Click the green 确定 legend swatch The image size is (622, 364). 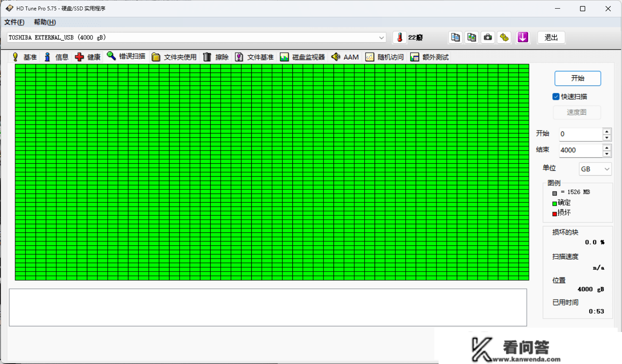tap(555, 204)
